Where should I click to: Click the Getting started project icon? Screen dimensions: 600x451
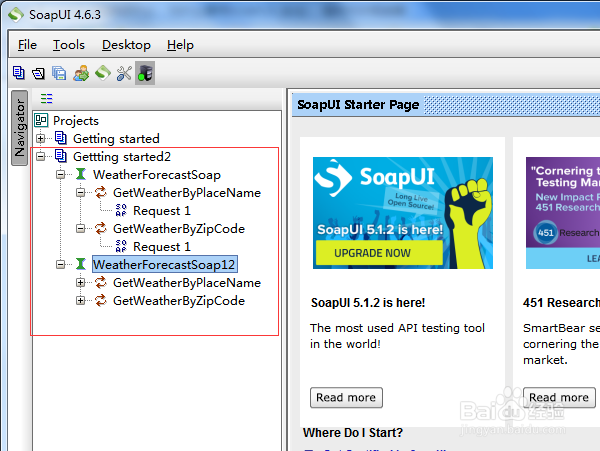coord(60,138)
